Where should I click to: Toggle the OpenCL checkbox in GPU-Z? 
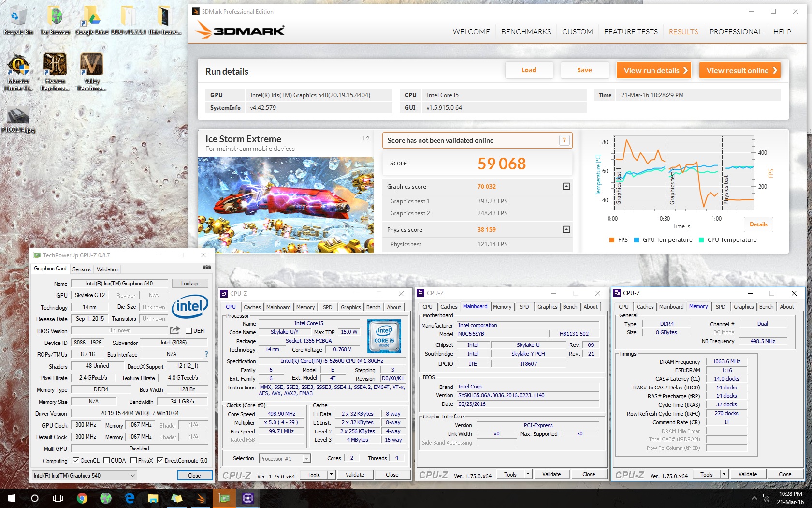tap(76, 461)
